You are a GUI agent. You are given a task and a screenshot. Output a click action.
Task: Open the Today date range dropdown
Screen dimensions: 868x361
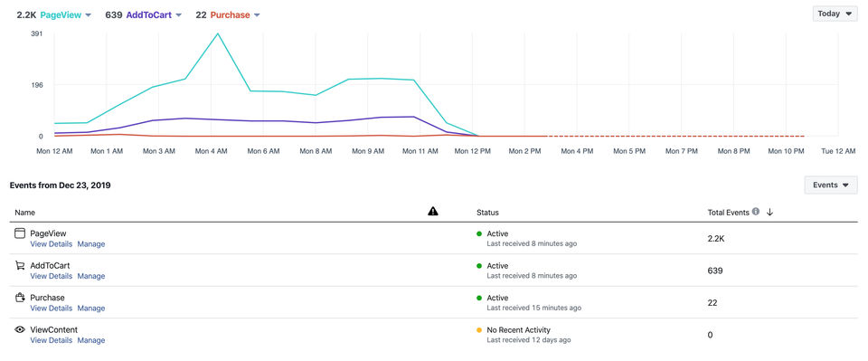pyautogui.click(x=835, y=14)
